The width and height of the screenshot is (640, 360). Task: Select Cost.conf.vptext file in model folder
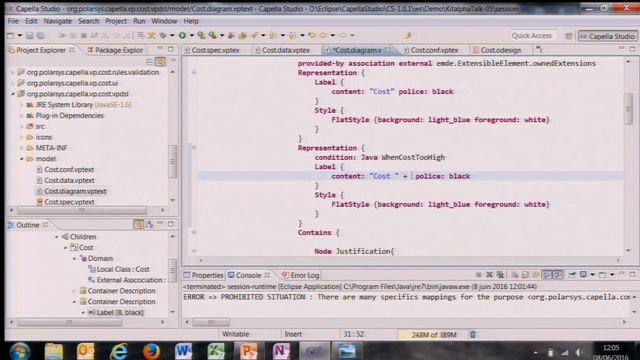pyautogui.click(x=69, y=169)
